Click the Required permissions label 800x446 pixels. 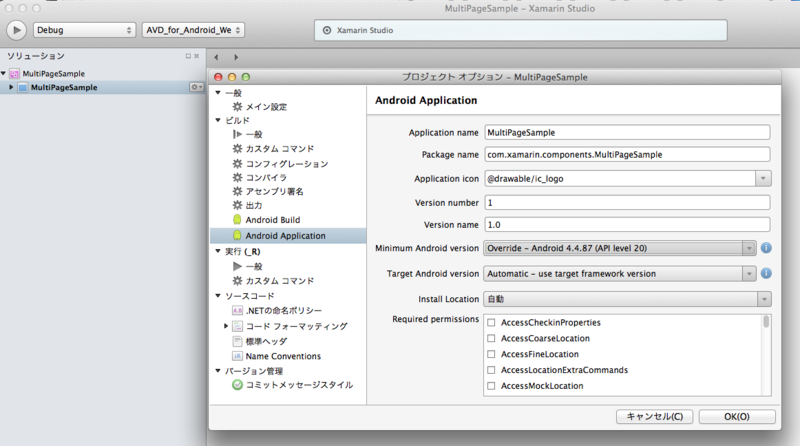click(x=435, y=319)
